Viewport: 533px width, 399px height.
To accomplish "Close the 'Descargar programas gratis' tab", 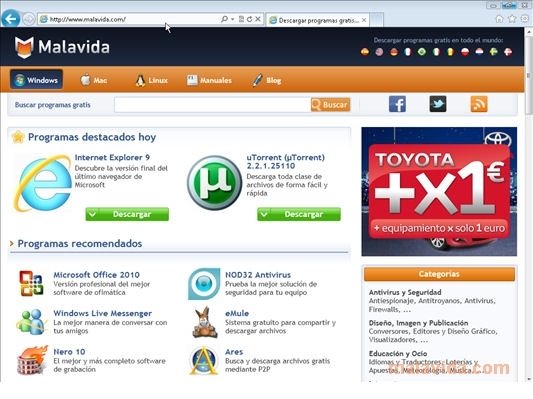I will point(364,20).
